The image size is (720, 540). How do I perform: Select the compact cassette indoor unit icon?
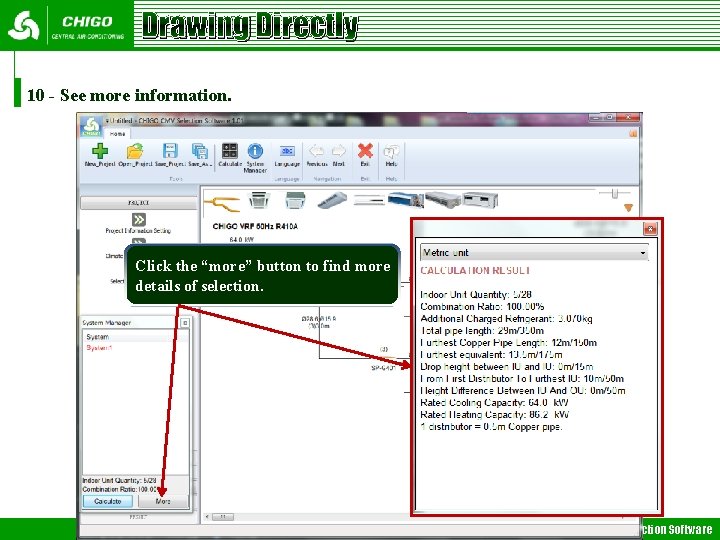coord(295,200)
